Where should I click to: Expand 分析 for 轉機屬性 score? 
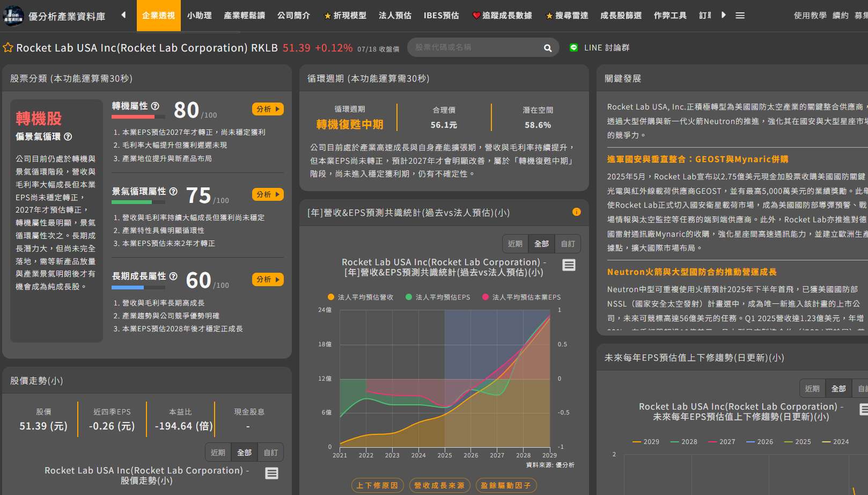click(268, 109)
